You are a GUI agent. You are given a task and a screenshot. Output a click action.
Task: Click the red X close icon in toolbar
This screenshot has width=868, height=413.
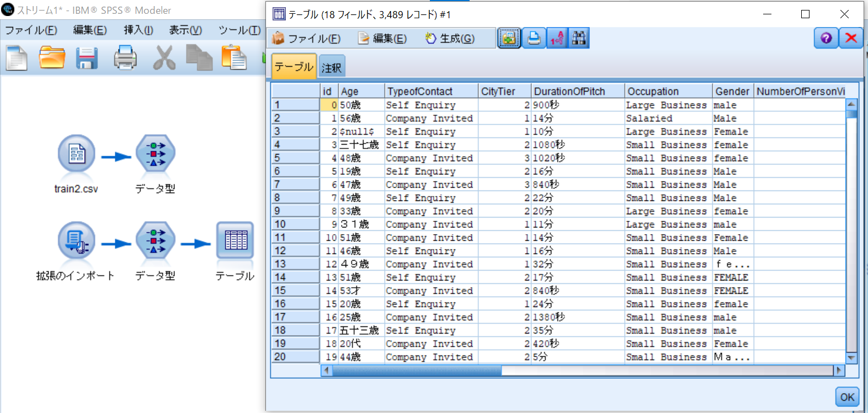coord(851,38)
